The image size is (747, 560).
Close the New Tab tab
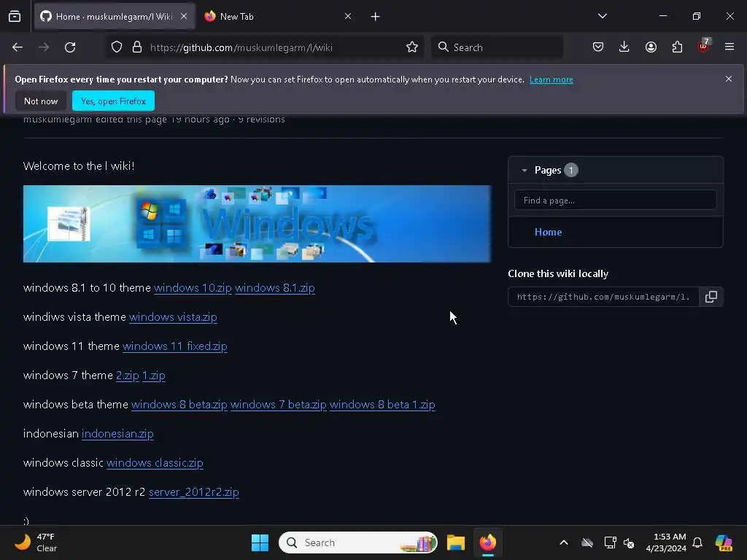coord(348,16)
